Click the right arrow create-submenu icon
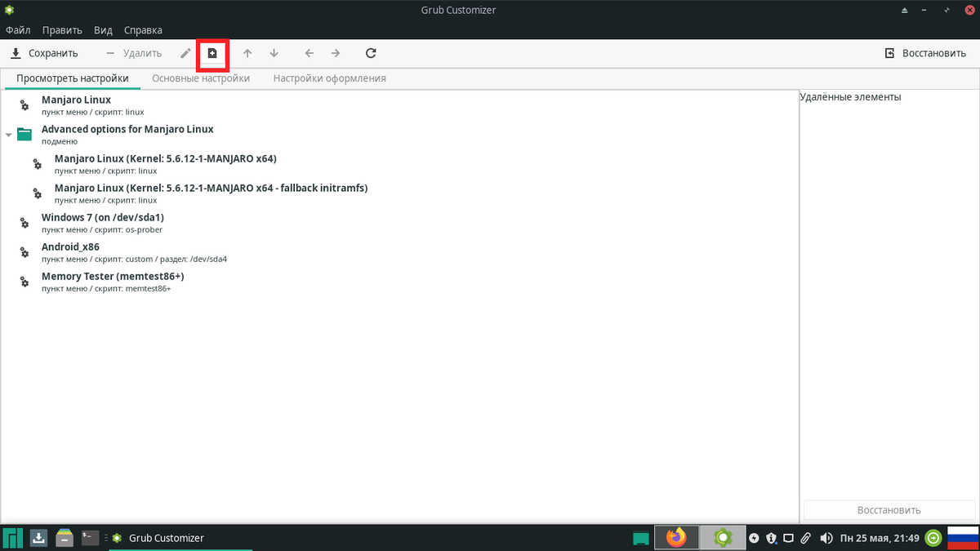The width and height of the screenshot is (980, 551). pos(335,53)
